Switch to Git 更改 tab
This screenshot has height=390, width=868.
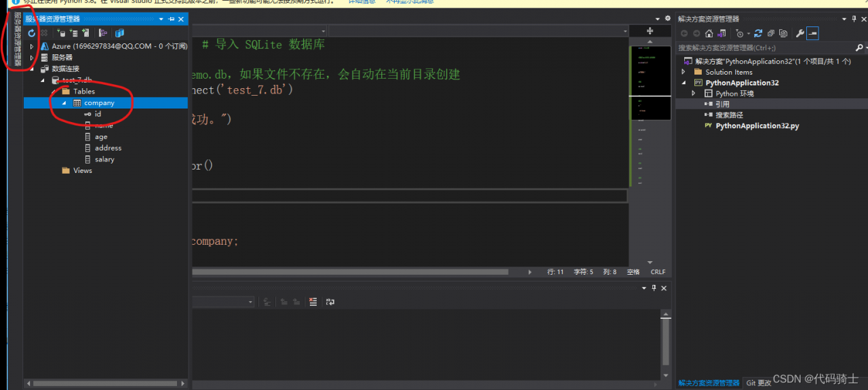(759, 383)
